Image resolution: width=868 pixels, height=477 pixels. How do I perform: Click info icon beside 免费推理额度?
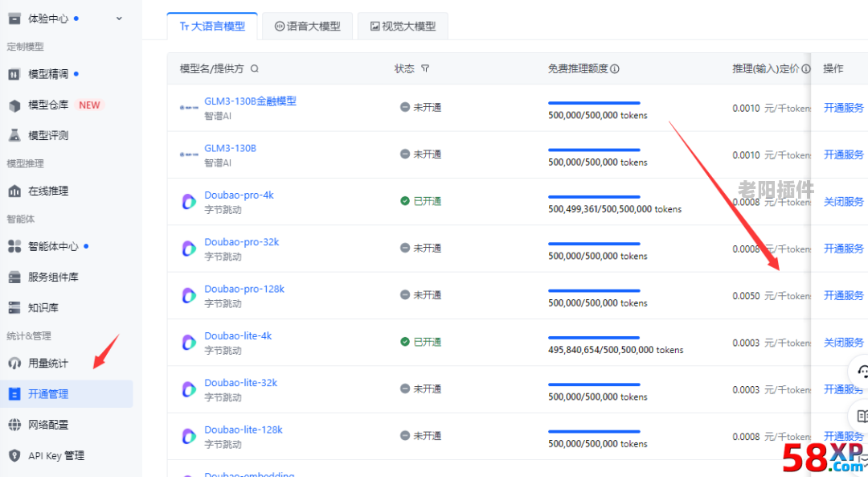click(615, 68)
